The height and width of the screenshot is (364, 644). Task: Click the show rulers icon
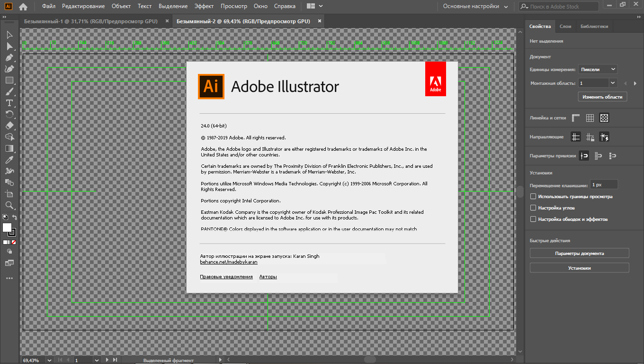pyautogui.click(x=576, y=118)
